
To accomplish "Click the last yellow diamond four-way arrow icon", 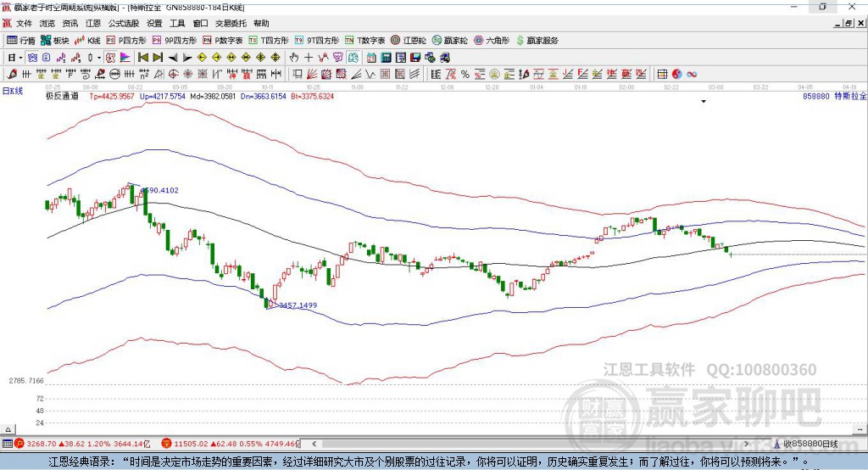I will click(275, 58).
